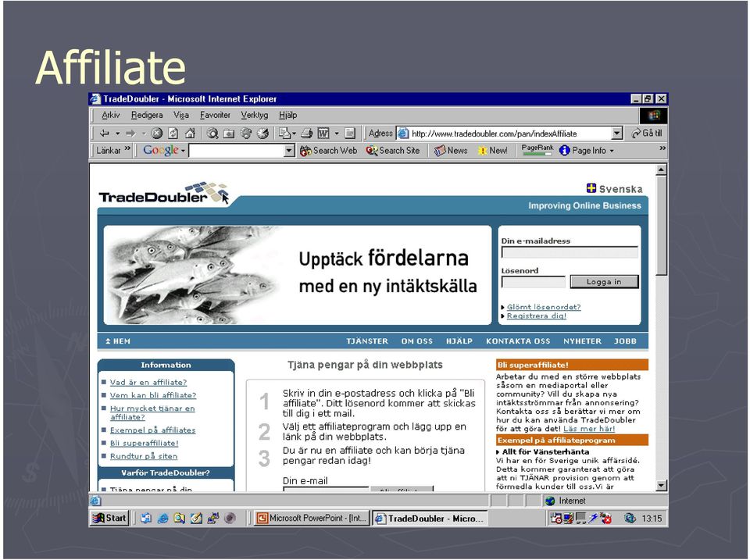Expand the Google toolbar overflow chevron
This screenshot has height=560, width=750.
662,148
